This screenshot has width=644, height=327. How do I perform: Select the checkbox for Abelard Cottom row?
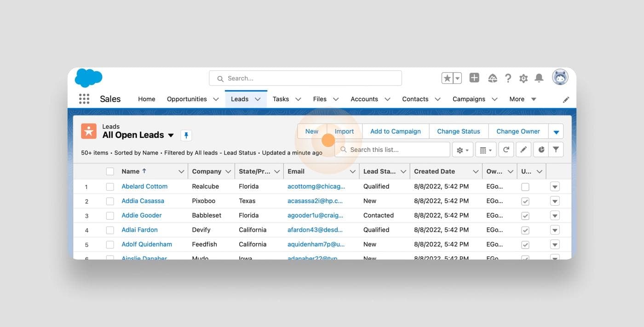coord(110,187)
